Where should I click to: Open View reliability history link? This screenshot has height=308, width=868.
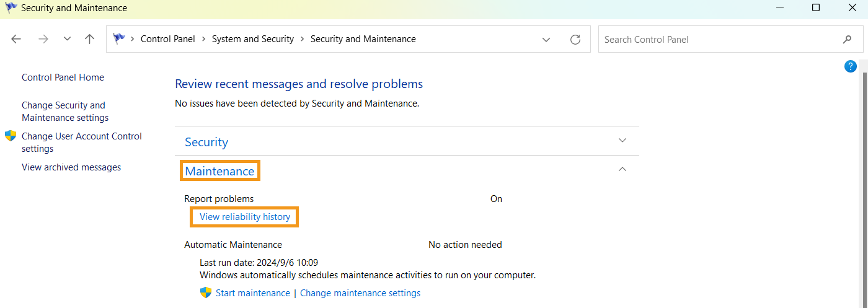245,217
